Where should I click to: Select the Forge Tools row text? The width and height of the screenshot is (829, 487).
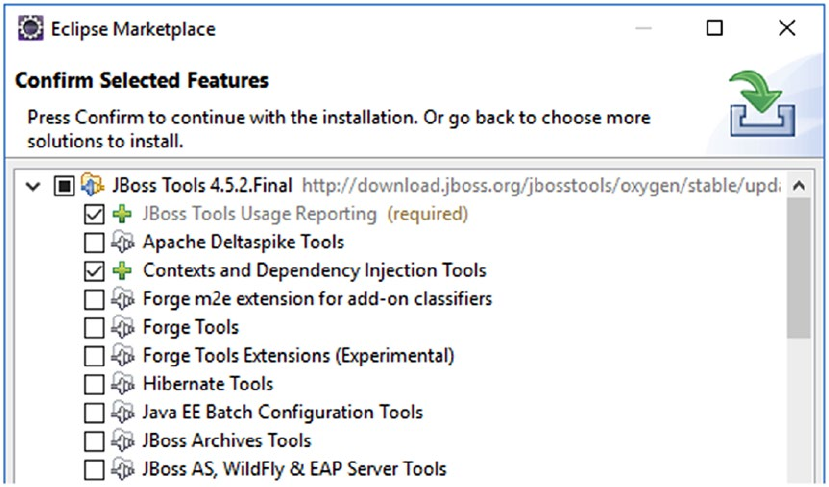pyautogui.click(x=191, y=328)
